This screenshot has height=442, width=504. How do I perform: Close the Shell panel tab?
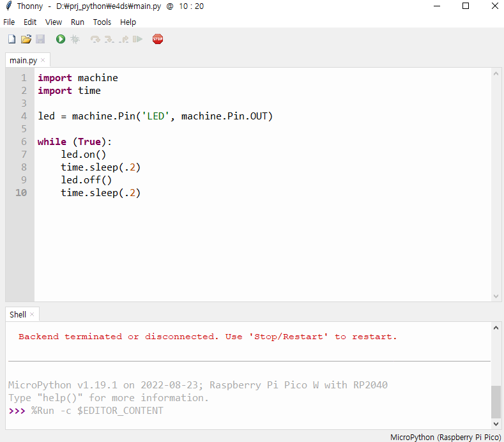[x=32, y=314]
